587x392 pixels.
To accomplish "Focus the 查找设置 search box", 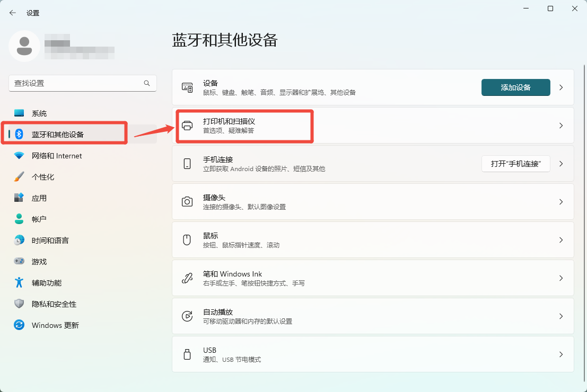I will 77,83.
